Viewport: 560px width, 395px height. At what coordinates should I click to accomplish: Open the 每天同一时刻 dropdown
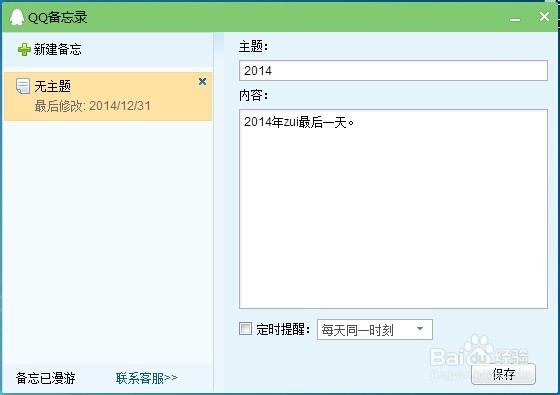[375, 329]
